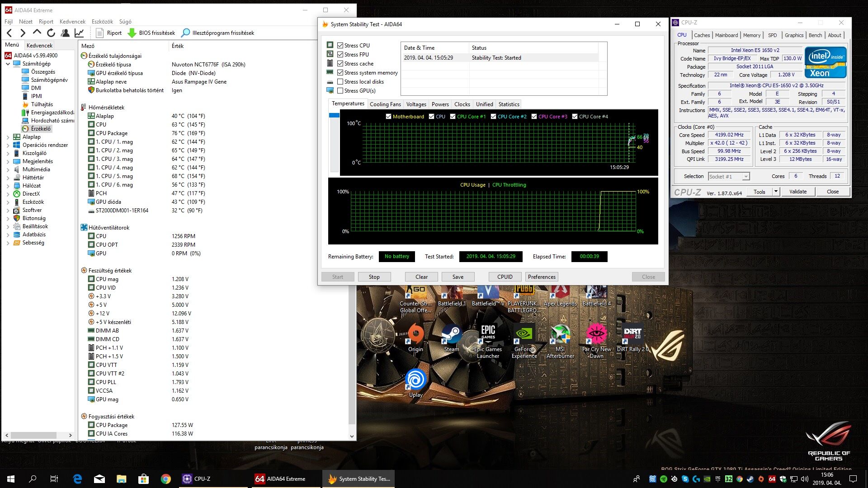Open the MSI Afterburner desktop shortcut

(560, 341)
